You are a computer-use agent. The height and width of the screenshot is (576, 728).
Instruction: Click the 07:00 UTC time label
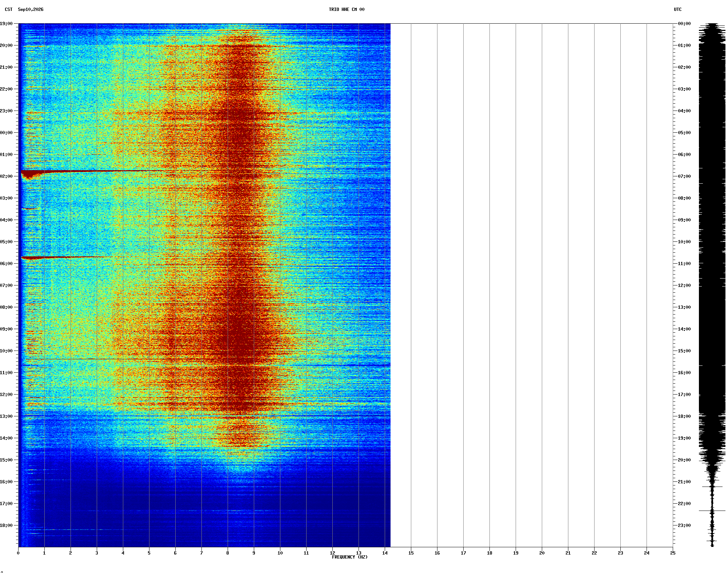coord(684,176)
